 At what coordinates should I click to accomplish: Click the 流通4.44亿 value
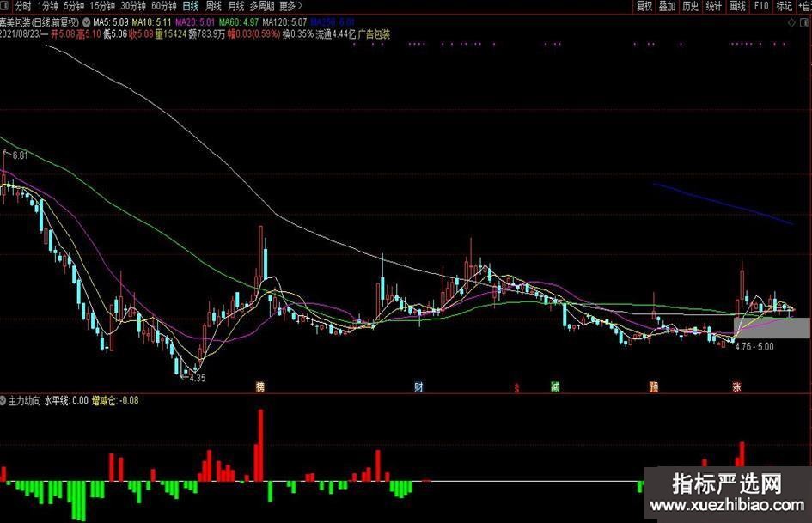pyautogui.click(x=336, y=34)
